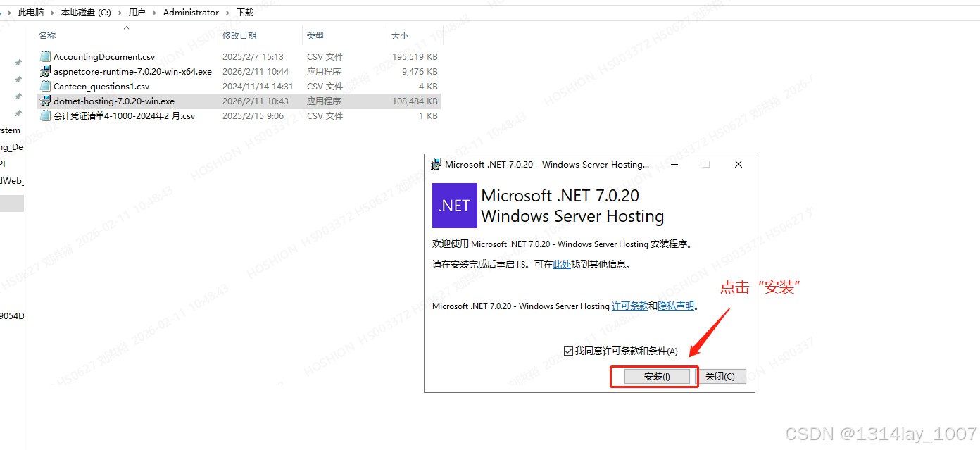Click 用户 breadcrumb segment
This screenshot has height=450, width=980.
(x=137, y=13)
